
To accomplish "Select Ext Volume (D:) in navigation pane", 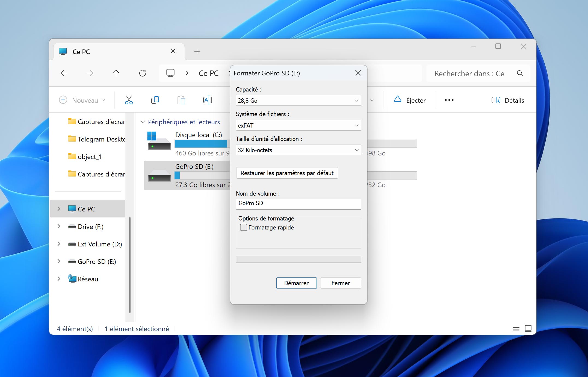I will (x=88, y=244).
